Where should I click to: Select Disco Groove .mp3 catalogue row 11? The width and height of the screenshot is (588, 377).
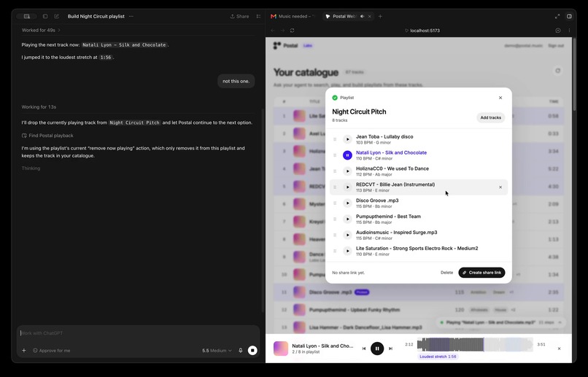[419, 292]
